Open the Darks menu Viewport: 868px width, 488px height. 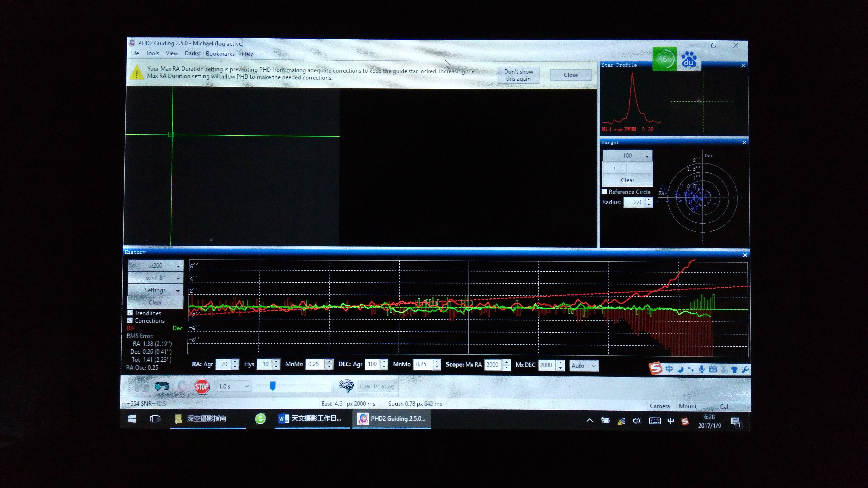[x=192, y=54]
